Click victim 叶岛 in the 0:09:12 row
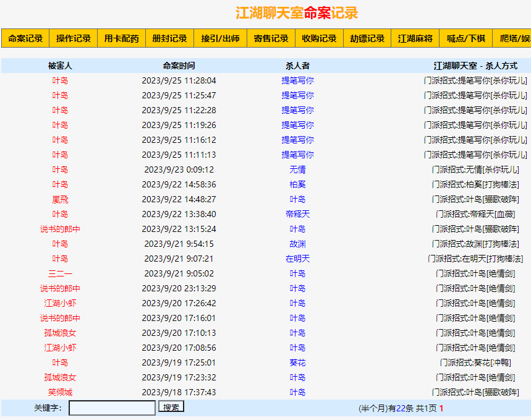 (x=60, y=169)
